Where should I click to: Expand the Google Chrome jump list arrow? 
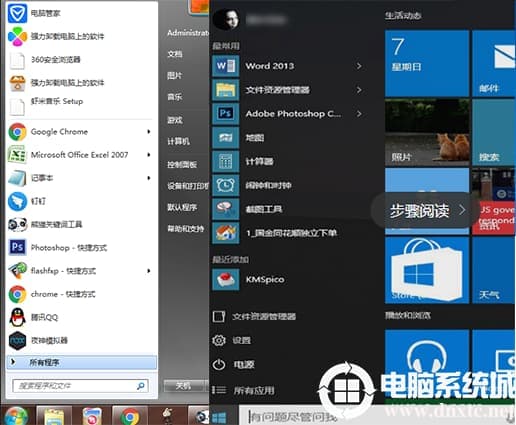click(x=149, y=132)
